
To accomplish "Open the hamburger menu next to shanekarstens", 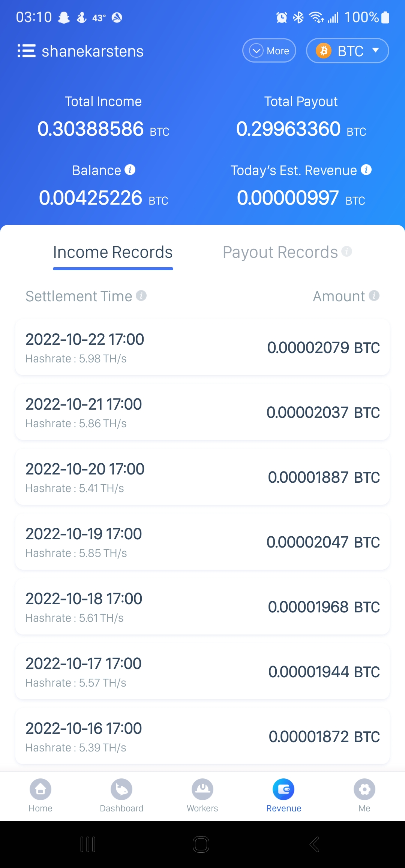I will coord(27,51).
